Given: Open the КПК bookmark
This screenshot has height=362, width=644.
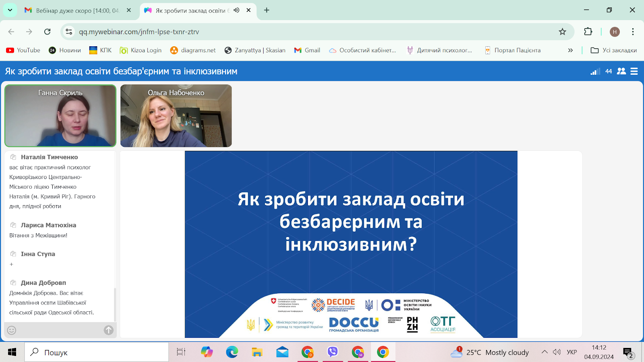Looking at the screenshot, I should (100, 50).
